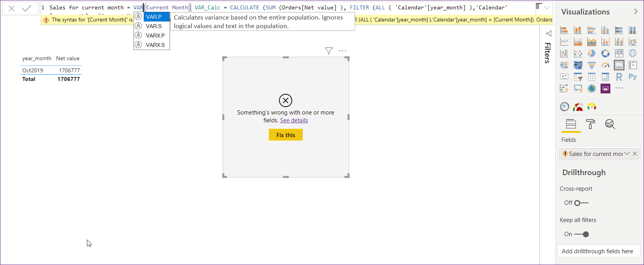Viewport: 644px width, 265px height.
Task: Insert a Python visual
Action: [633, 77]
